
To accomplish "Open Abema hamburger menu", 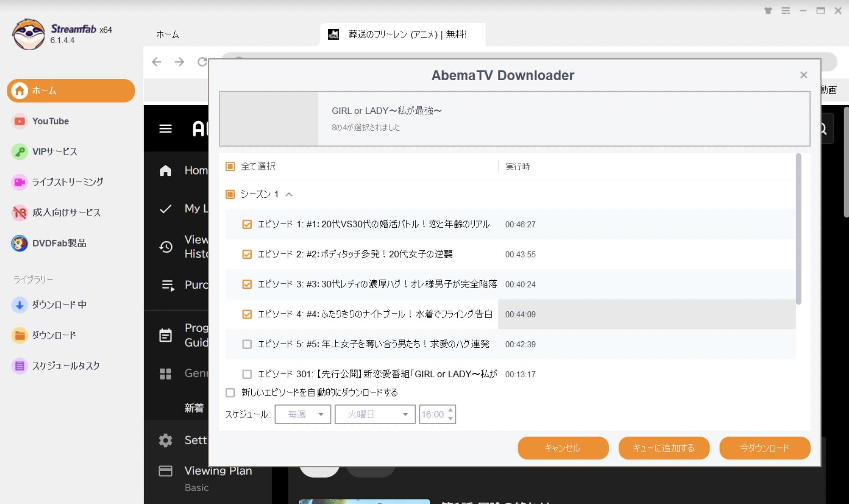I will pos(166,129).
